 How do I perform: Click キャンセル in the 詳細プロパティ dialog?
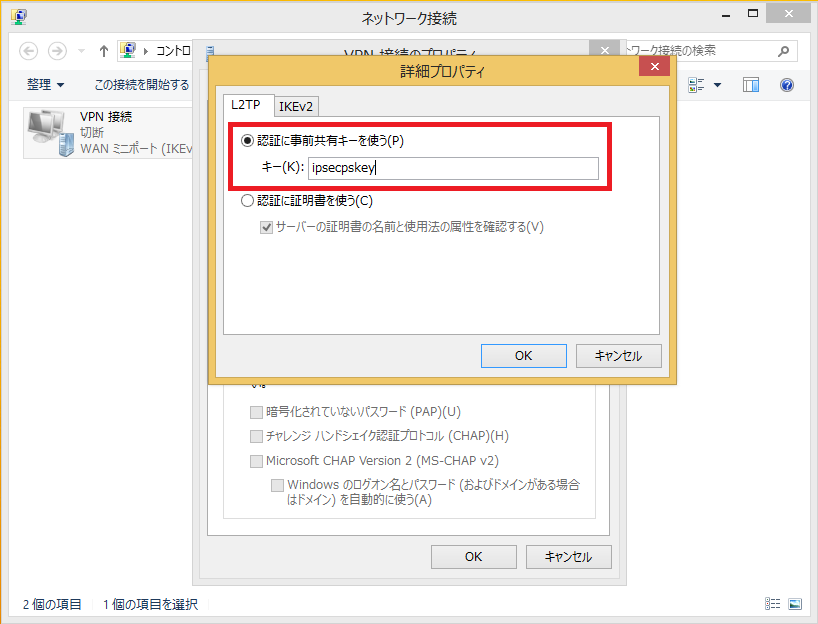619,356
